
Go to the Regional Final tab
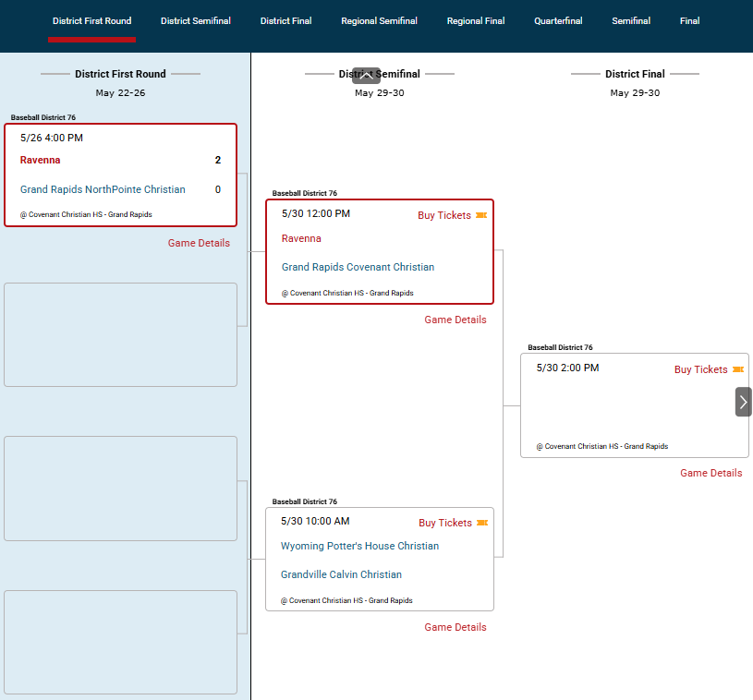click(x=476, y=21)
